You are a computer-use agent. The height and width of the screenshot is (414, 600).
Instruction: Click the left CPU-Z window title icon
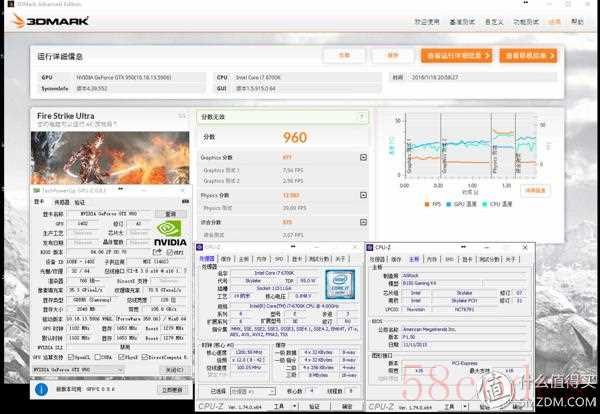200,247
